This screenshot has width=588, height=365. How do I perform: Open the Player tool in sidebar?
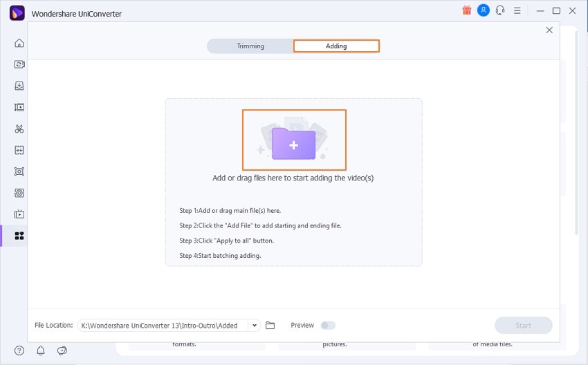(19, 214)
